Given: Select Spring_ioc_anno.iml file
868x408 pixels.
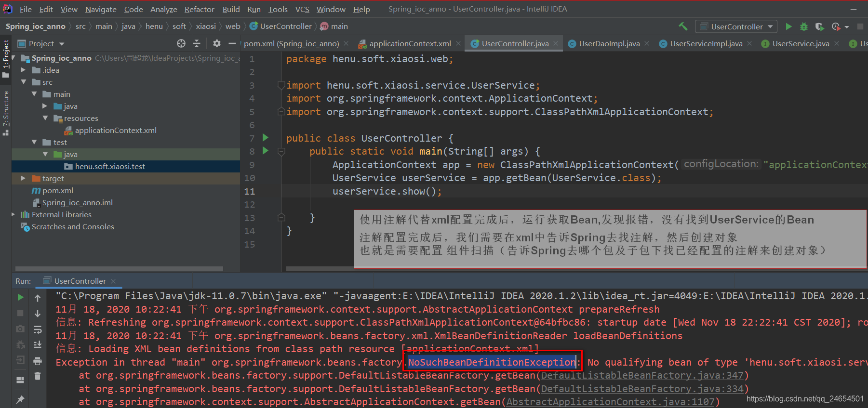Looking at the screenshot, I should click(77, 202).
